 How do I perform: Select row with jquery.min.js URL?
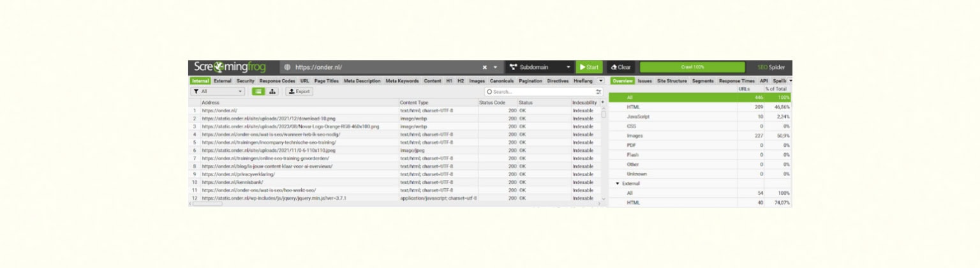[395, 198]
